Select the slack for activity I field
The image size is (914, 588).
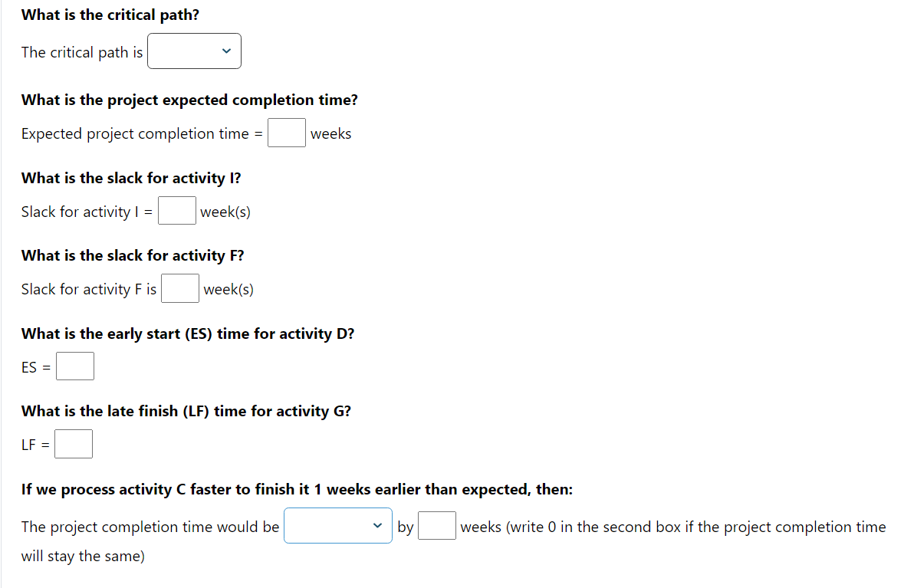click(176, 211)
